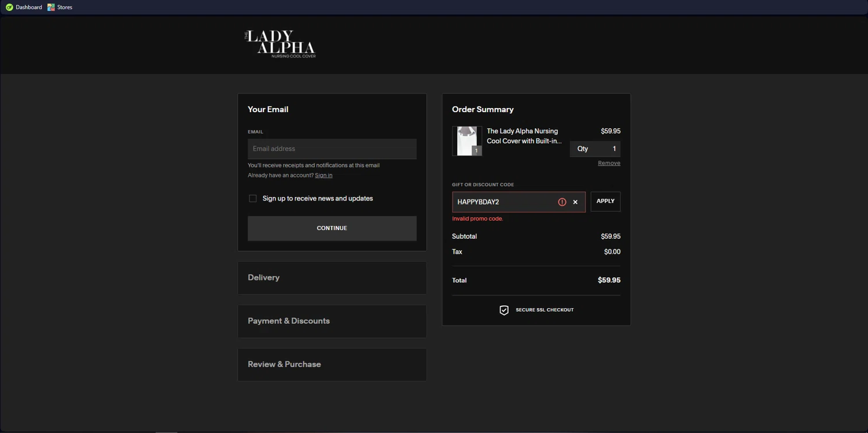Click the 'Invalid promo code.' message
This screenshot has height=433, width=868.
[477, 219]
